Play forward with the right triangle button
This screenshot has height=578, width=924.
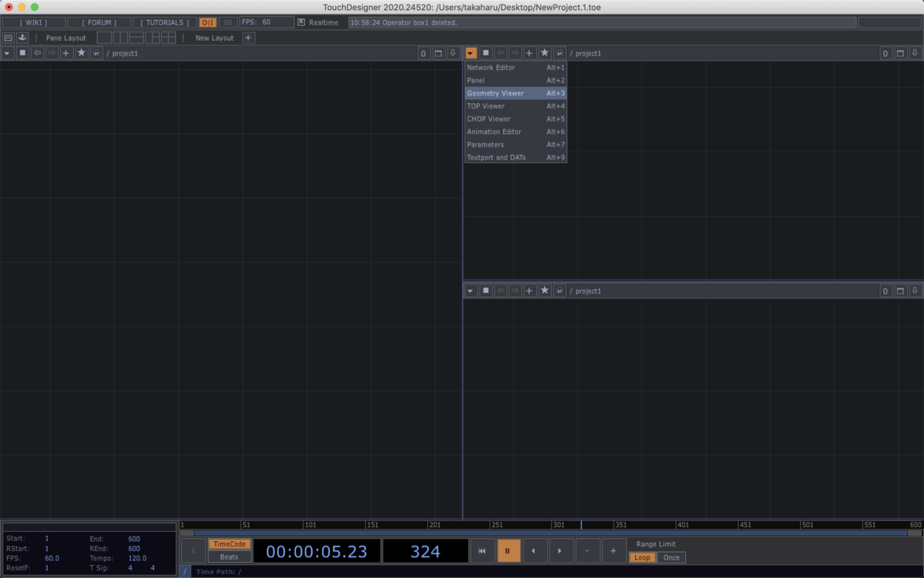(x=561, y=551)
